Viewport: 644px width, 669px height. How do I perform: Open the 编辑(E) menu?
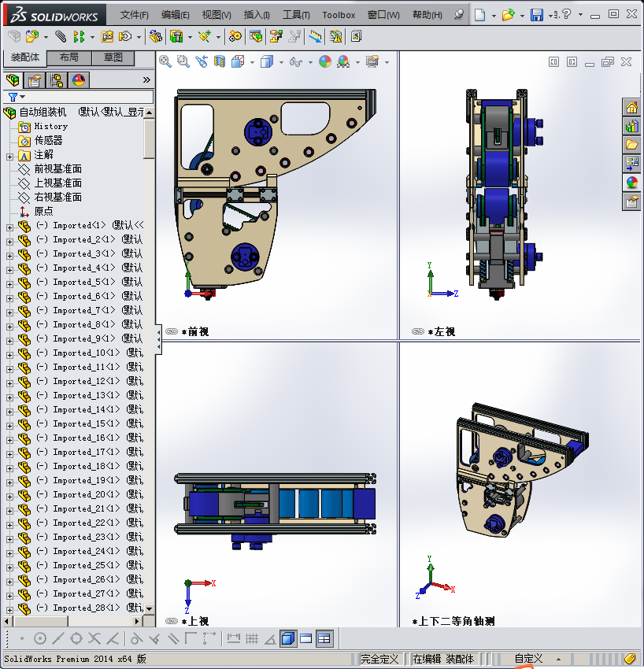pos(176,16)
